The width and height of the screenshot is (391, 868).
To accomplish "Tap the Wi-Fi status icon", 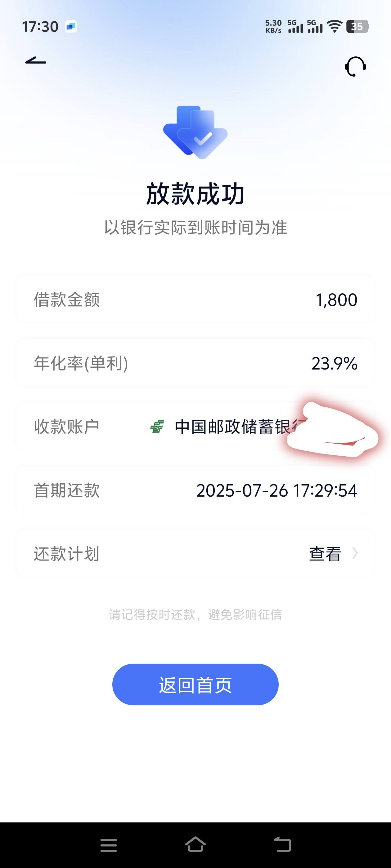I will pyautogui.click(x=334, y=26).
